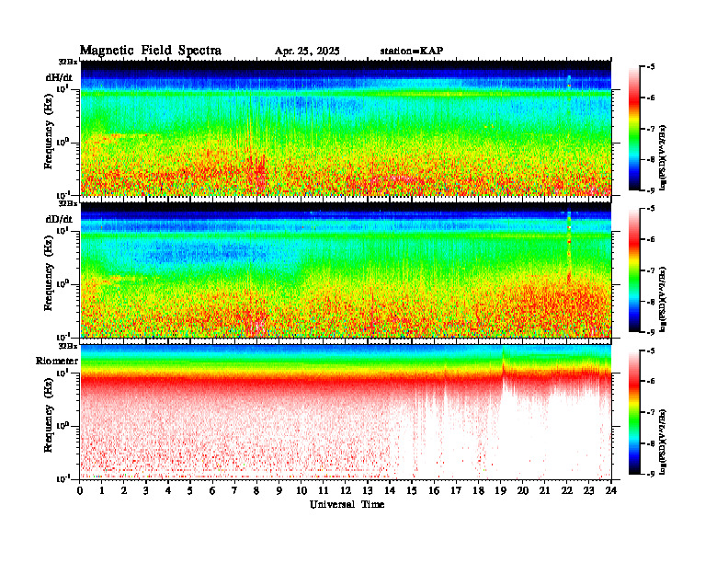Click the Riometer panel color bar

[634, 412]
